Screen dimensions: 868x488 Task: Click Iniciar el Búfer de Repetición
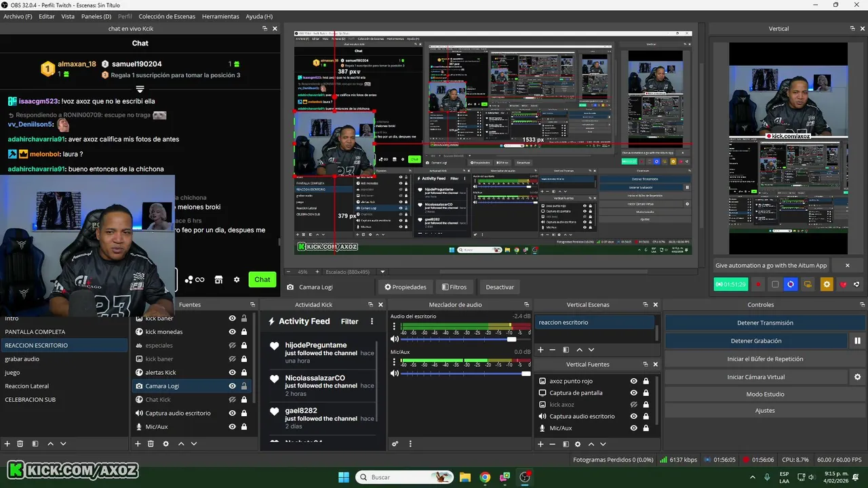pos(765,359)
